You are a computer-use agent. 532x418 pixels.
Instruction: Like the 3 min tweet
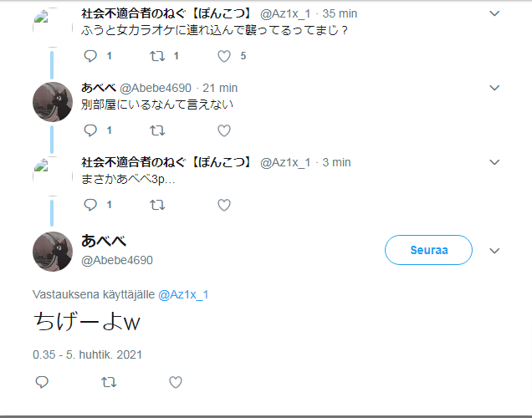224,205
